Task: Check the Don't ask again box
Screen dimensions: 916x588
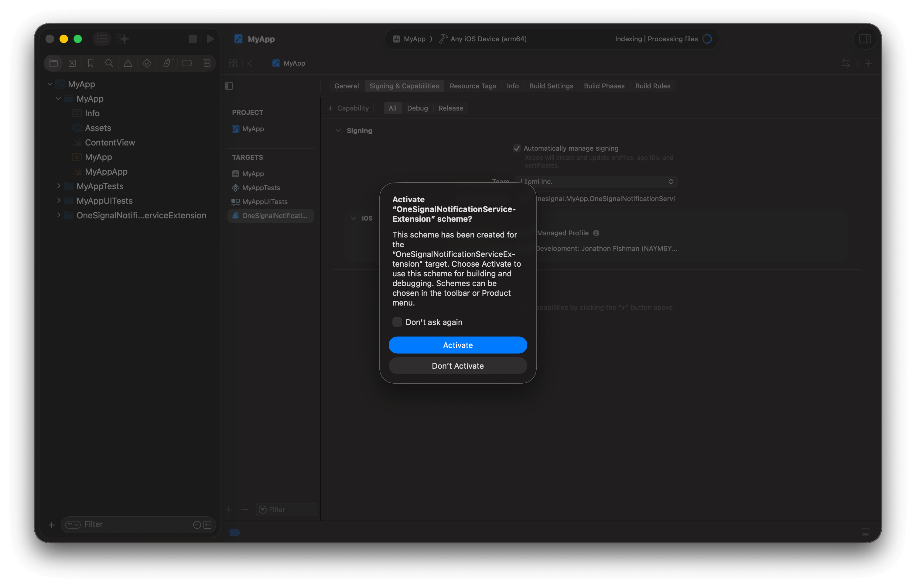Action: point(397,322)
